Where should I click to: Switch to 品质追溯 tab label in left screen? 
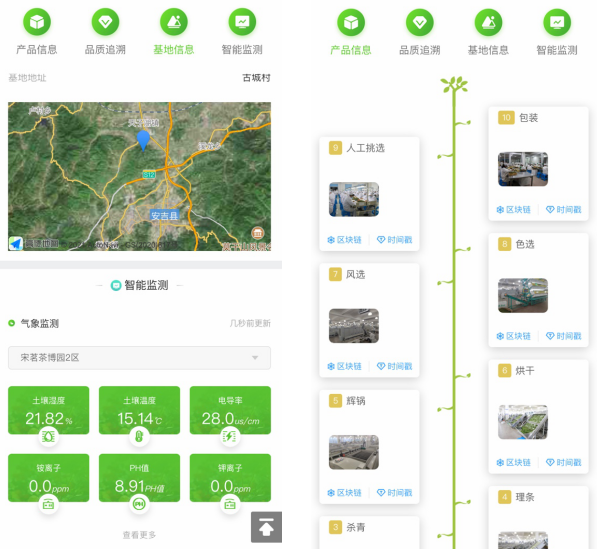tap(105, 50)
